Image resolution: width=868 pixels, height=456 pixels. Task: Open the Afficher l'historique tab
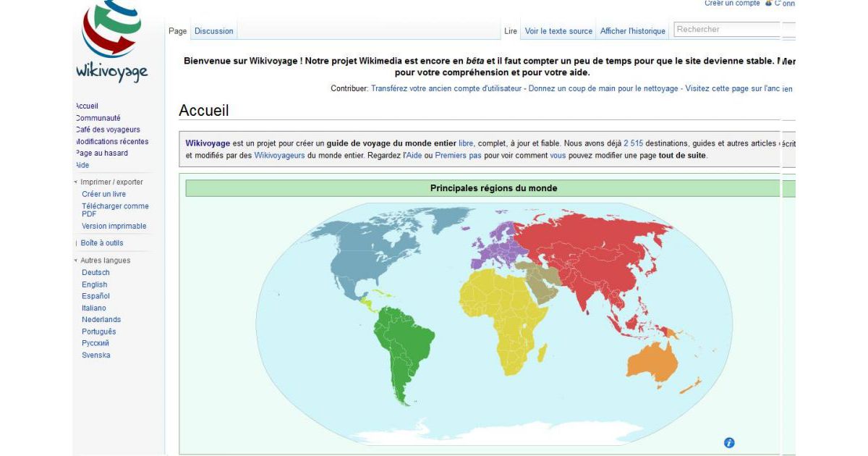point(632,30)
